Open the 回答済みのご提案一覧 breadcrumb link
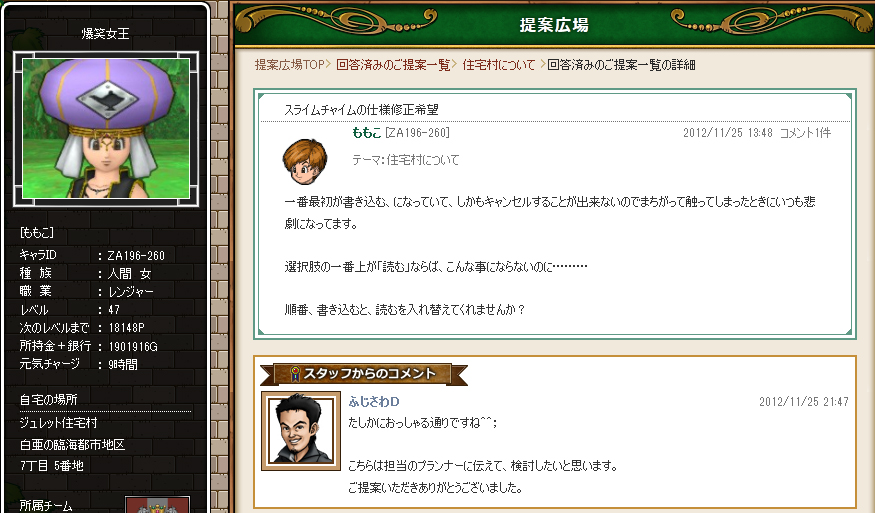The image size is (875, 513). click(x=393, y=65)
